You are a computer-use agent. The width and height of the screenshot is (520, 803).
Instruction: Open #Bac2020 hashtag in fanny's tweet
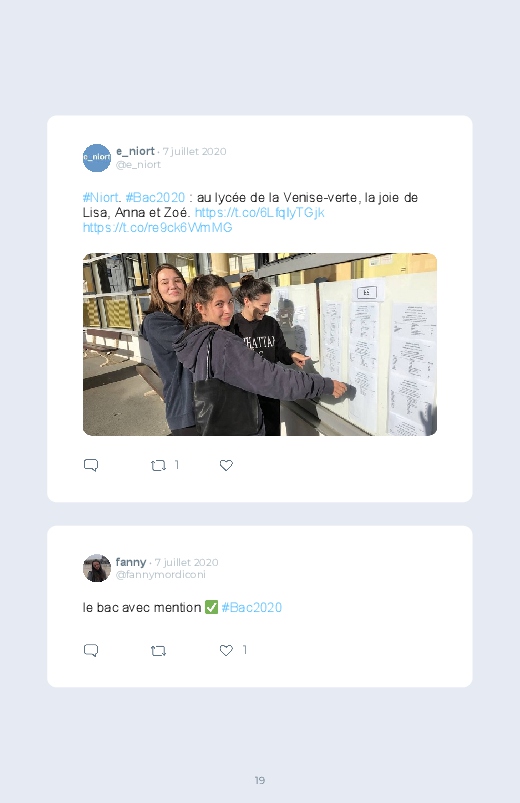coord(252,607)
